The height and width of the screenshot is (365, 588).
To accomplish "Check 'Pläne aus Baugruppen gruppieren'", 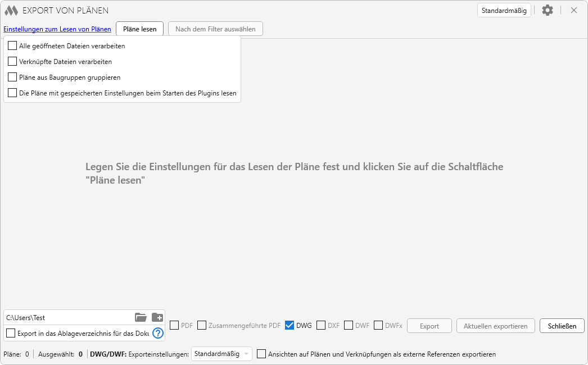I will click(12, 77).
